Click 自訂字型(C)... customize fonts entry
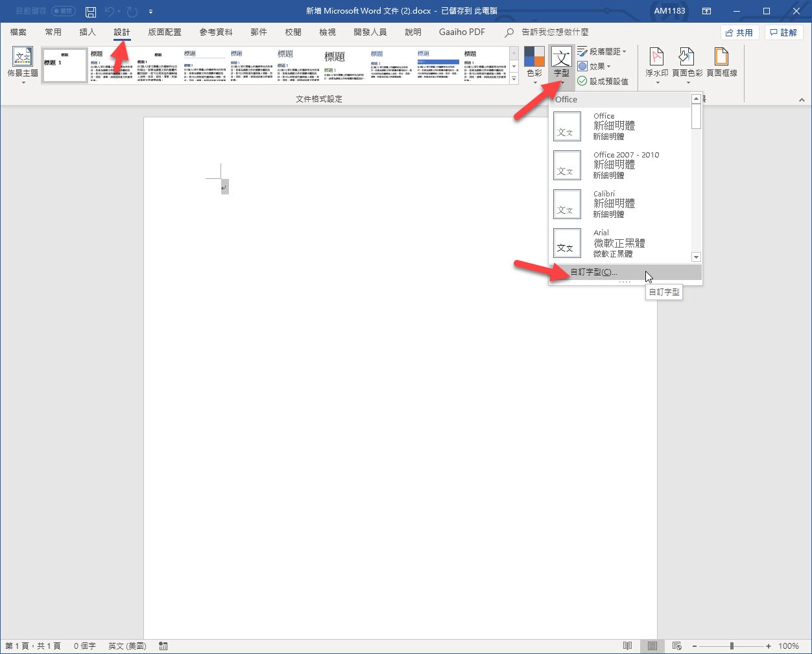The image size is (812, 654). tap(625, 272)
